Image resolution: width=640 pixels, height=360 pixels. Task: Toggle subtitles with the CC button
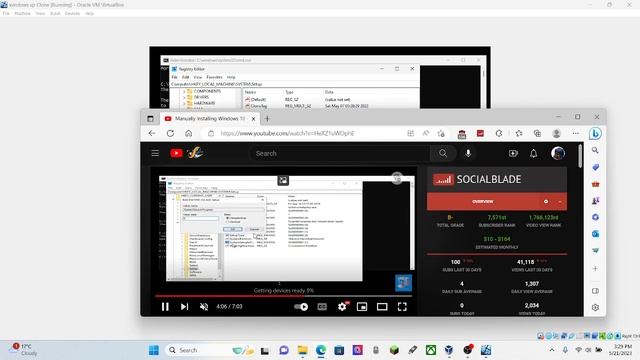(x=322, y=307)
